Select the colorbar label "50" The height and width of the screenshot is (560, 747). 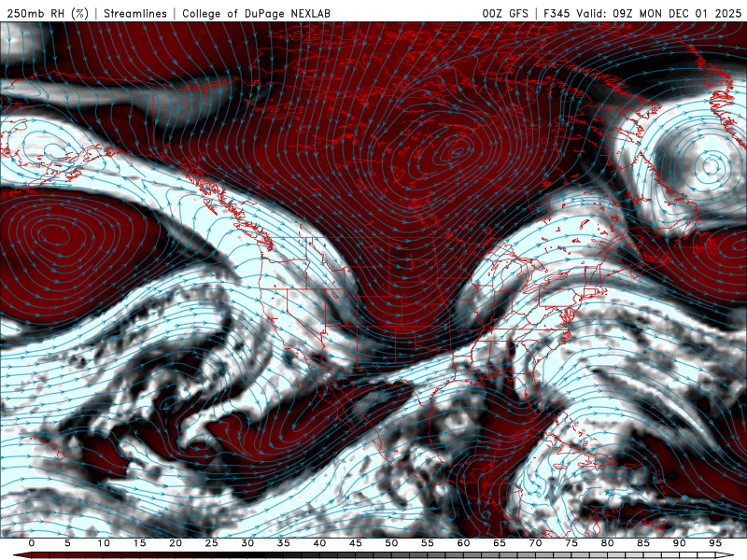[391, 543]
